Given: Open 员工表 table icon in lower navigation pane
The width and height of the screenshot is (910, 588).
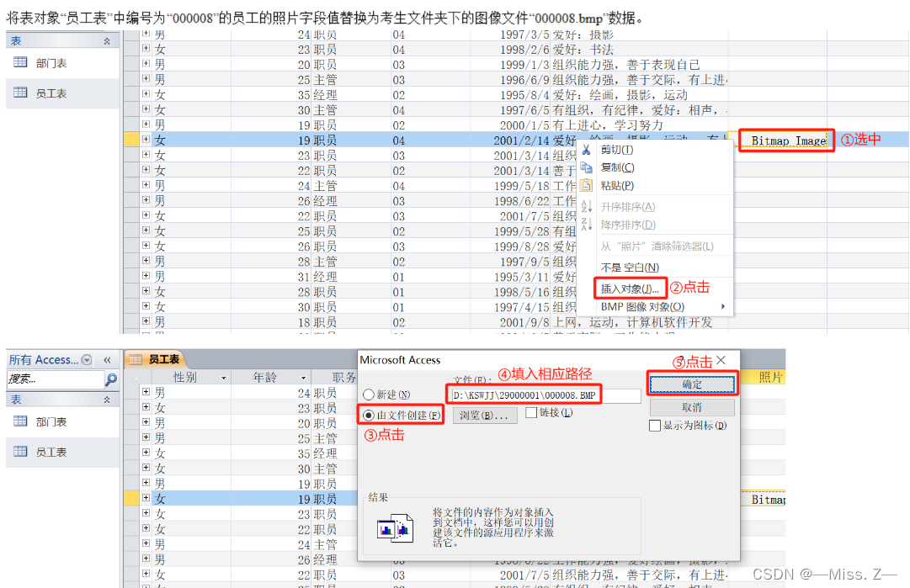Looking at the screenshot, I should coord(20,451).
